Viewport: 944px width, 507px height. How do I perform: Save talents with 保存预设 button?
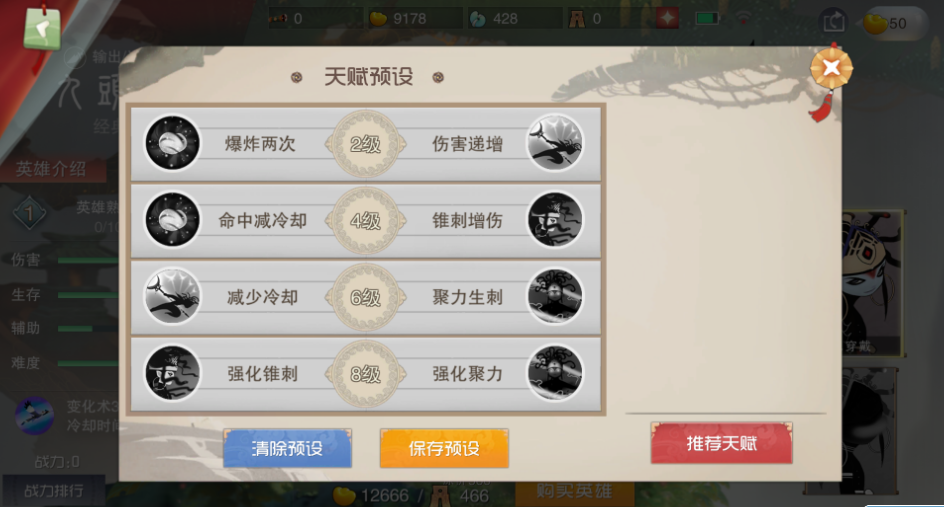click(444, 448)
